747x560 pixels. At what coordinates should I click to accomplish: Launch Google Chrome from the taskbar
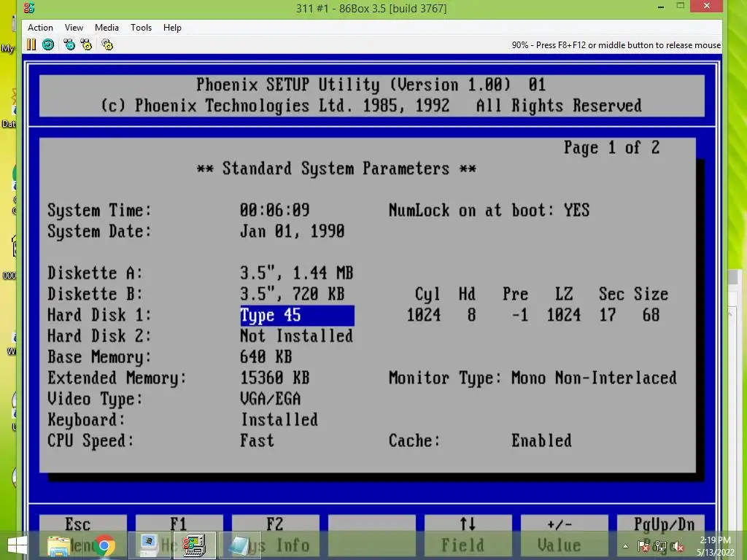point(104,545)
